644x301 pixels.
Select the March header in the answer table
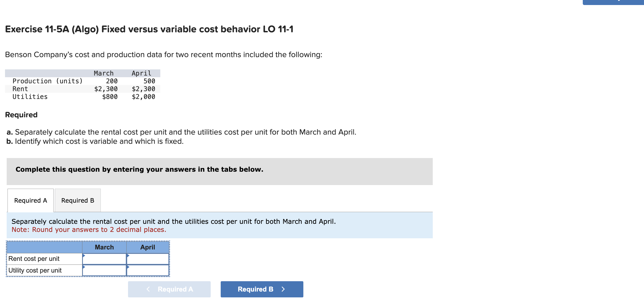104,247
